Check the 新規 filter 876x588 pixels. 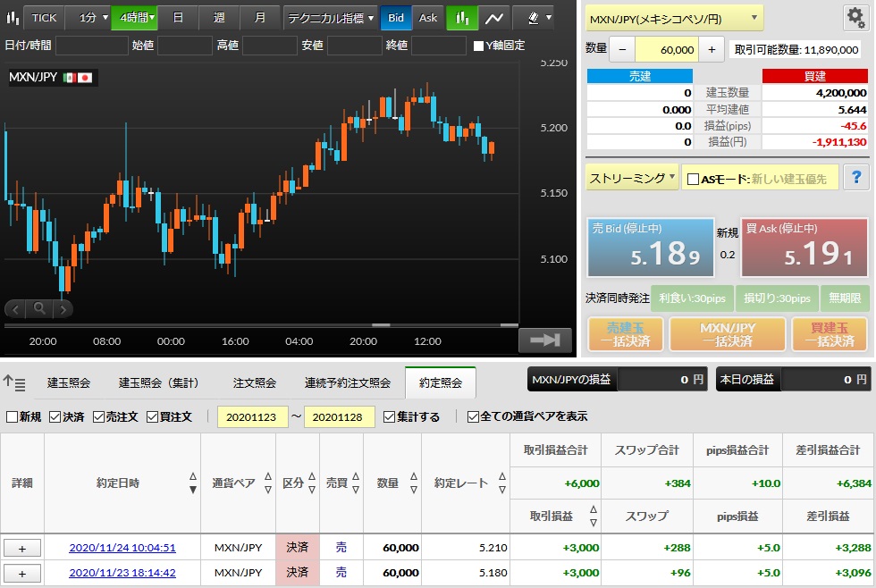11,416
